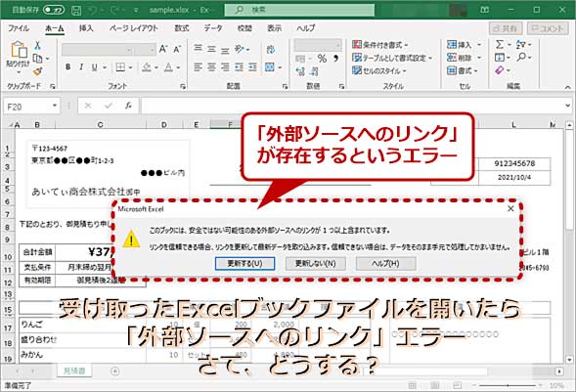
Task: Click Decrease Indent icon
Action: click(x=239, y=67)
